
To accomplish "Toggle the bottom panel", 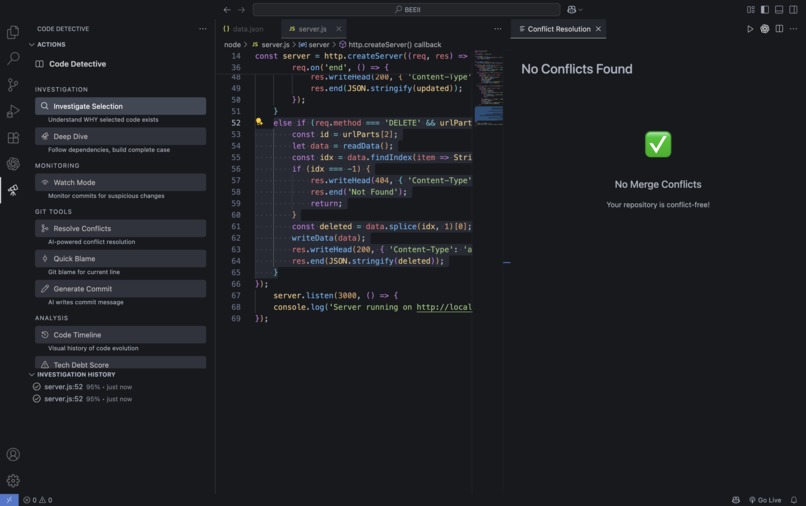I will pyautogui.click(x=779, y=10).
